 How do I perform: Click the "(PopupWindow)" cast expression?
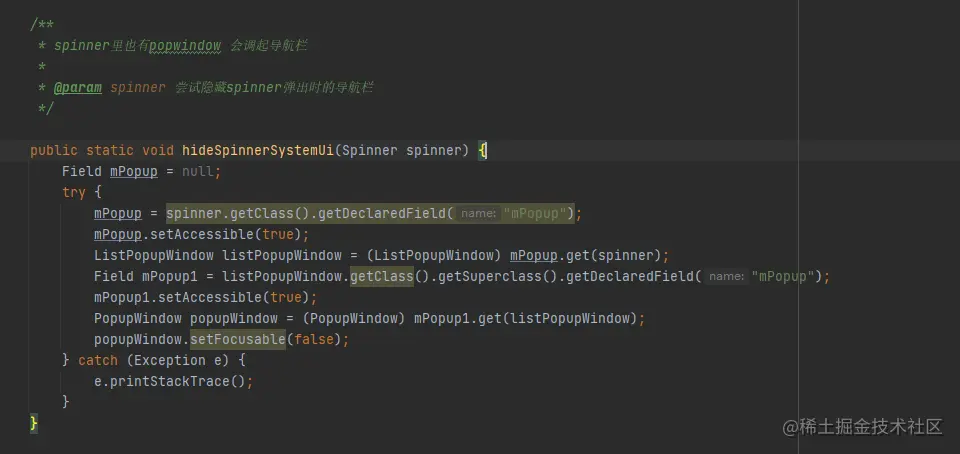tap(354, 318)
